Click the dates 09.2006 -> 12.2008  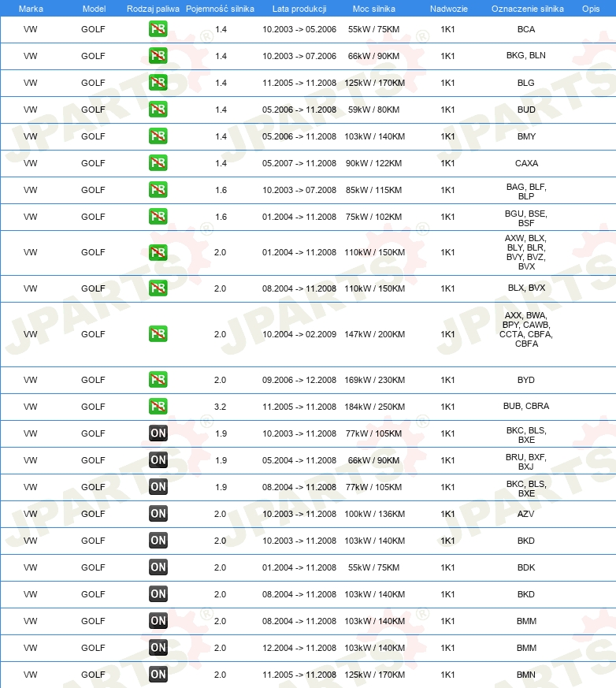tap(299, 380)
